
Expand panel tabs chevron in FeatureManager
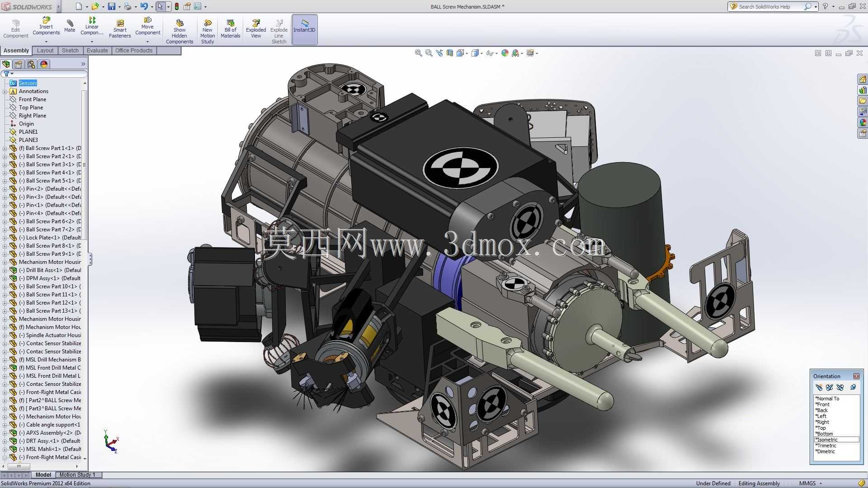coord(83,64)
